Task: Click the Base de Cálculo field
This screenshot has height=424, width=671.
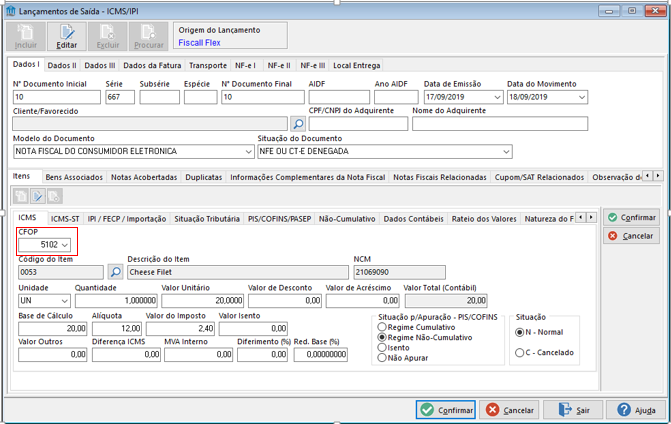Action: click(53, 329)
